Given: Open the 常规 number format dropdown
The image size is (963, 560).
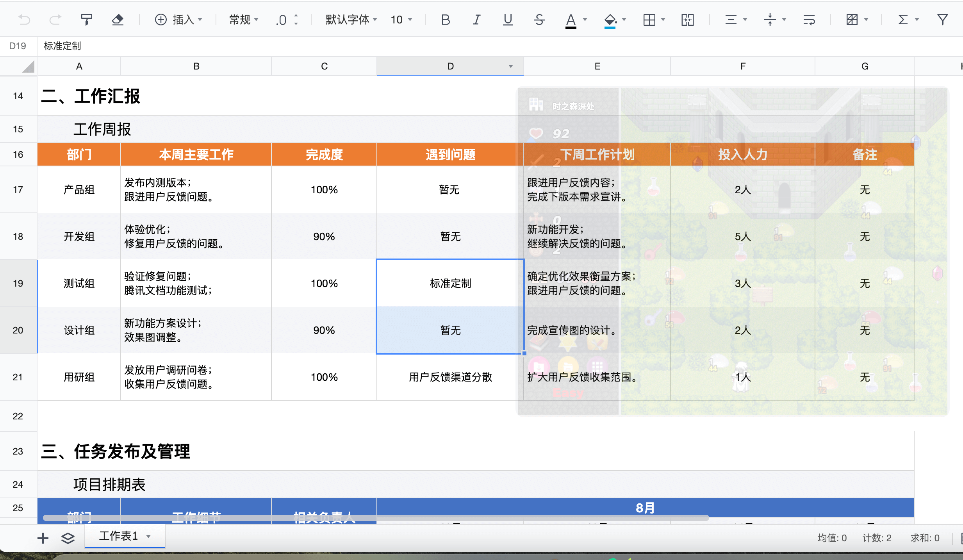Looking at the screenshot, I should pos(244,20).
